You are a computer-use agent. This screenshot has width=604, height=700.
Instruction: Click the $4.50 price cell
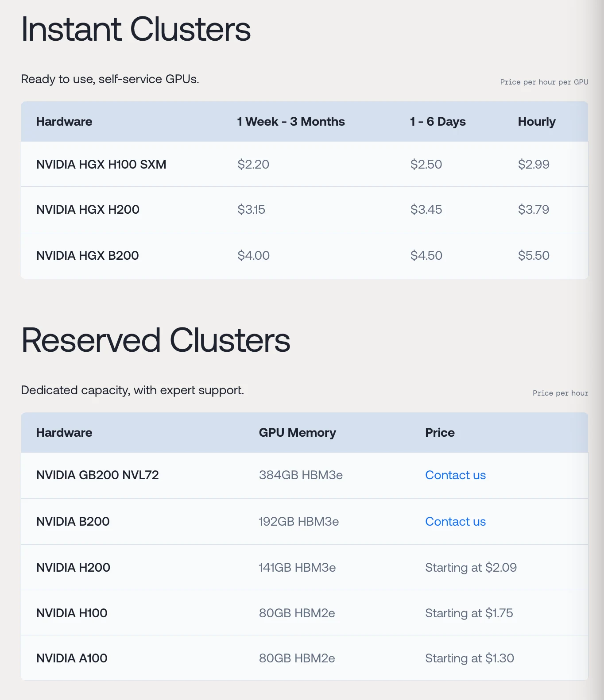[x=426, y=255]
